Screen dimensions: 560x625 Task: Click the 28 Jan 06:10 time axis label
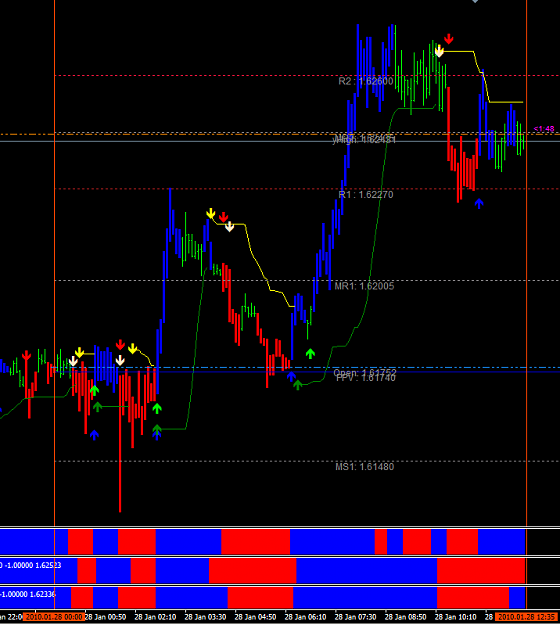click(305, 617)
